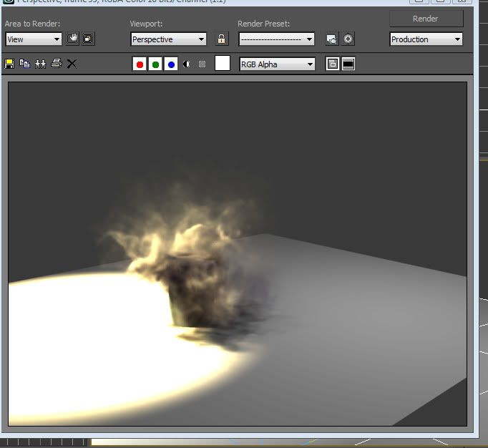Expand the Viewport Perspective dropdown

[168, 39]
